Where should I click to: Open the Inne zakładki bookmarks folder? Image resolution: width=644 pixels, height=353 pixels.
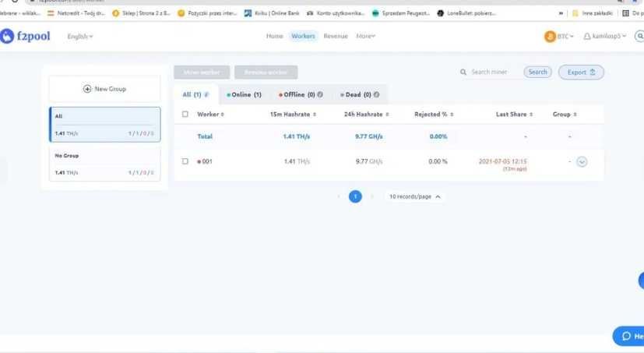click(593, 13)
